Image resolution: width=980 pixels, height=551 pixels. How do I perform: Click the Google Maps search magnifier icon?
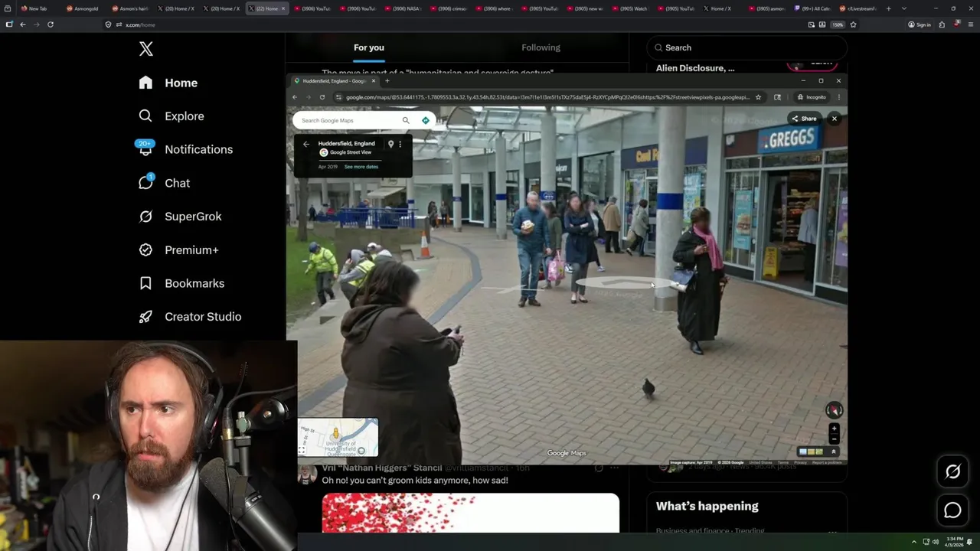tap(406, 120)
